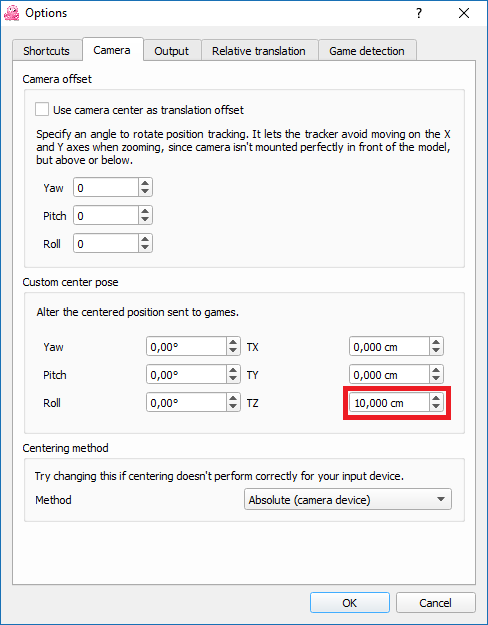Click the custom center Pitch degree field

click(186, 375)
